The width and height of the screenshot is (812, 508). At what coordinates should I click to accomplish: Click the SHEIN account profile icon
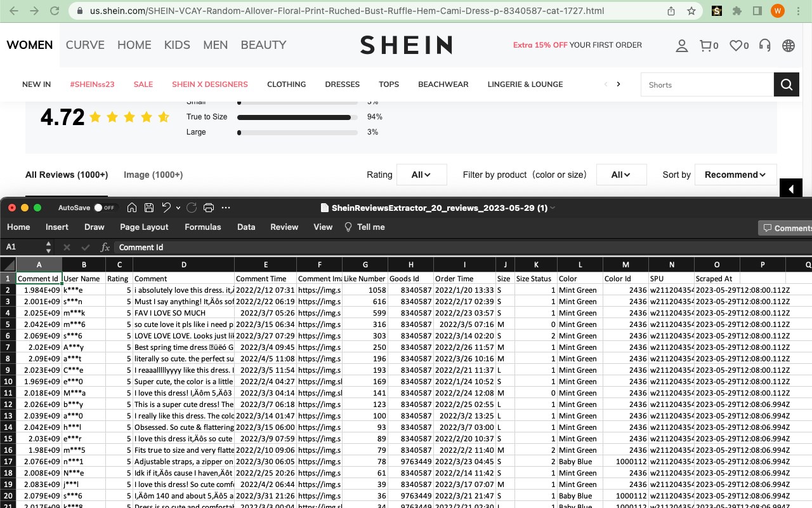(x=682, y=45)
